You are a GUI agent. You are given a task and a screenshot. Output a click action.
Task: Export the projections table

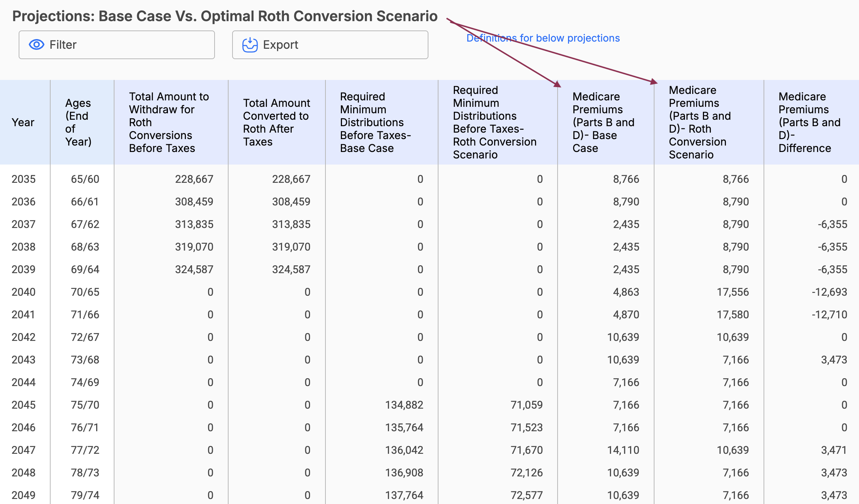329,44
